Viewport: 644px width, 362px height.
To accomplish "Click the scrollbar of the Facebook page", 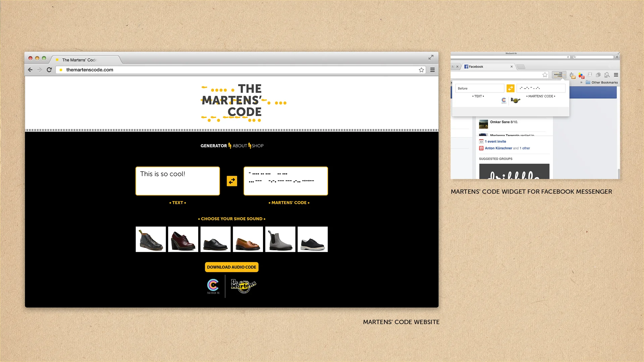I will tap(618, 174).
